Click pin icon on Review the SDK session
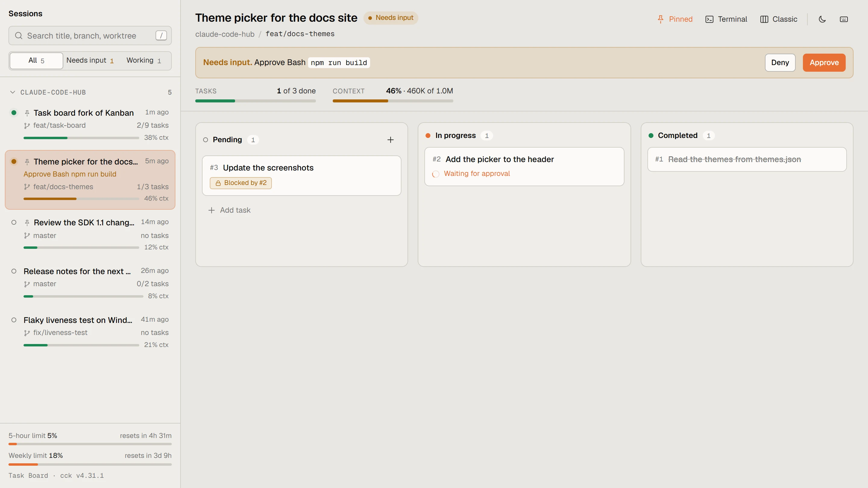868x488 pixels. 27,223
